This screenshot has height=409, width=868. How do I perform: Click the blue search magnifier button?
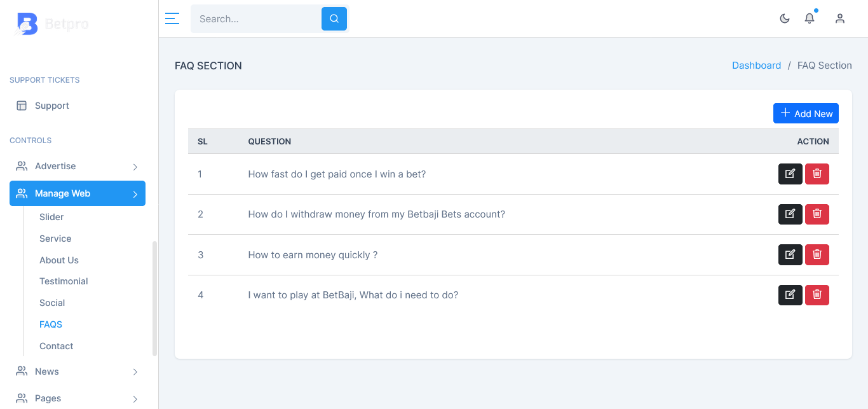point(334,19)
